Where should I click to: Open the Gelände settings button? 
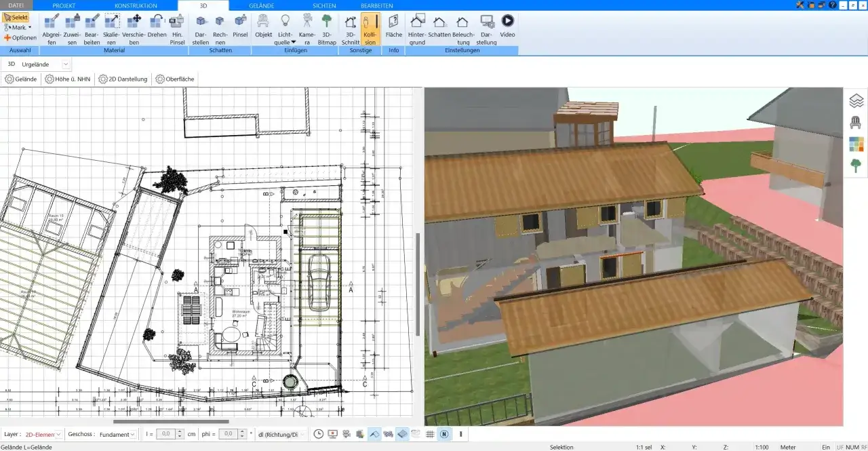pos(21,79)
